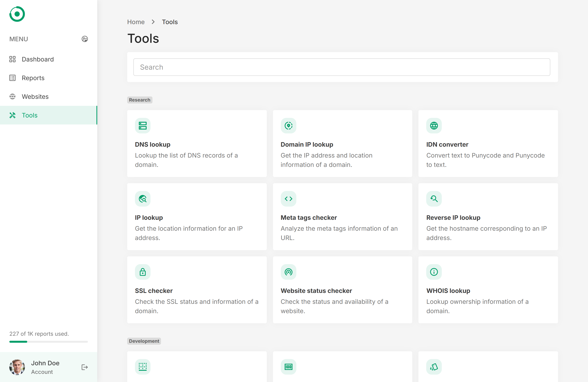Click the DNS lookup server icon
588x382 pixels.
click(x=143, y=125)
